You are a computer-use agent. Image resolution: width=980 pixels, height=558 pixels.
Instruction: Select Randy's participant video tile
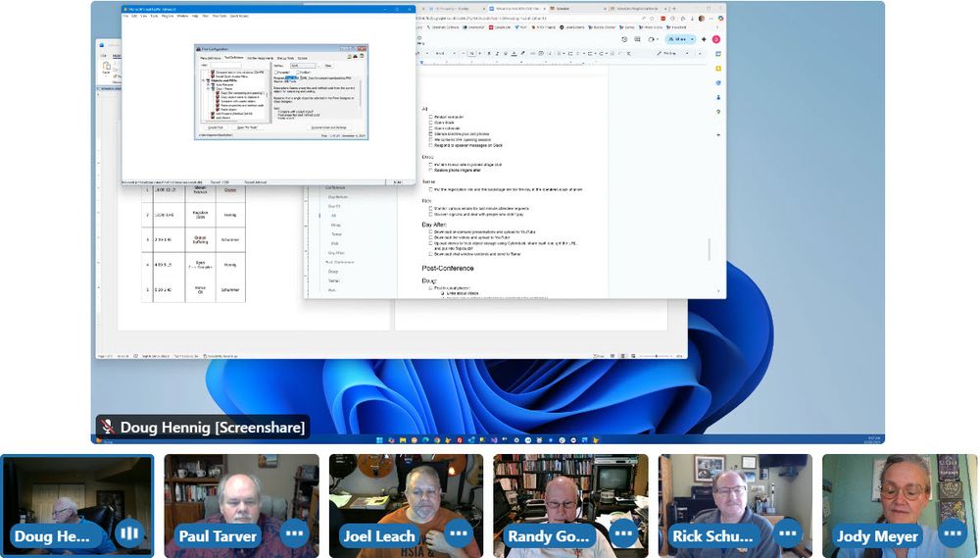point(570,505)
